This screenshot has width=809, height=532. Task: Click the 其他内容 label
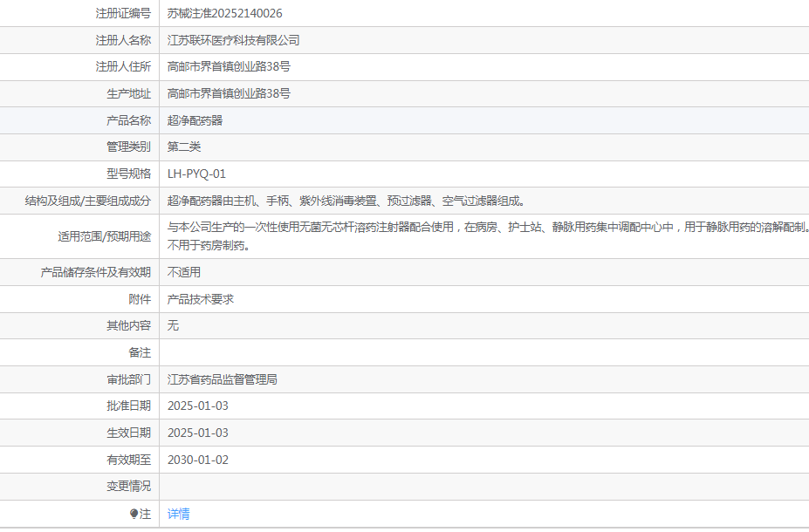tap(129, 326)
